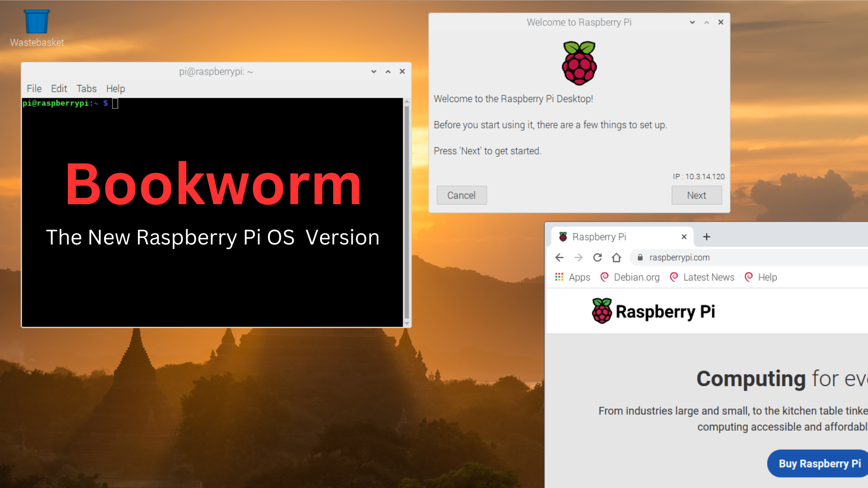Open a new browser tab
This screenshot has height=488, width=868.
tap(706, 236)
